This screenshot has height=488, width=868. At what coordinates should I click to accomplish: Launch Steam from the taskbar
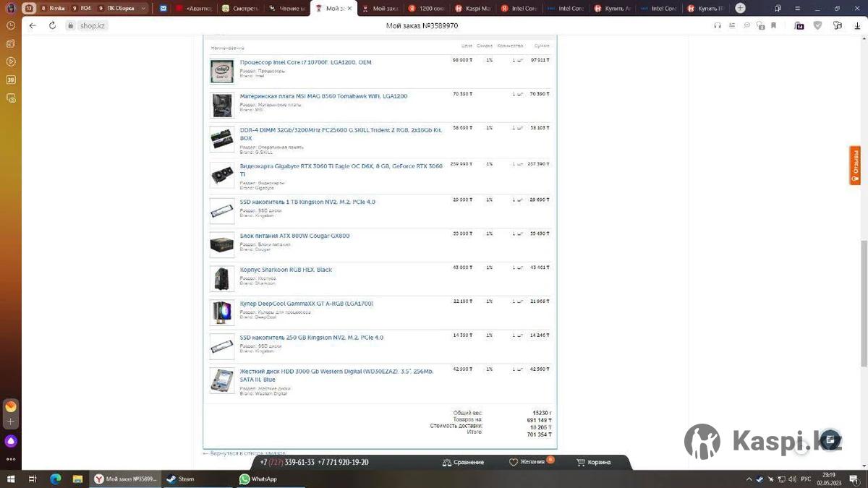181,479
